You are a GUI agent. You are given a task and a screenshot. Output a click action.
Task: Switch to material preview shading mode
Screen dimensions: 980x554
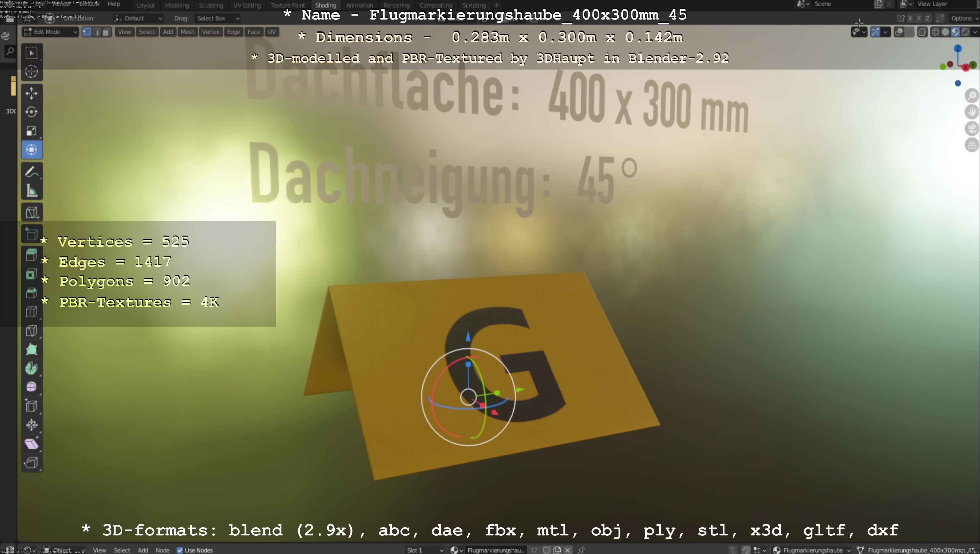coord(955,32)
